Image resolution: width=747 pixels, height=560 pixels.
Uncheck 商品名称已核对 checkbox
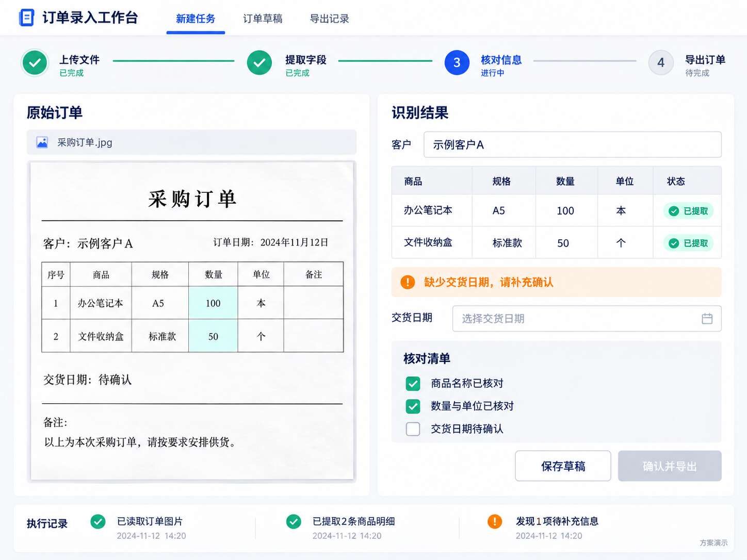click(413, 384)
